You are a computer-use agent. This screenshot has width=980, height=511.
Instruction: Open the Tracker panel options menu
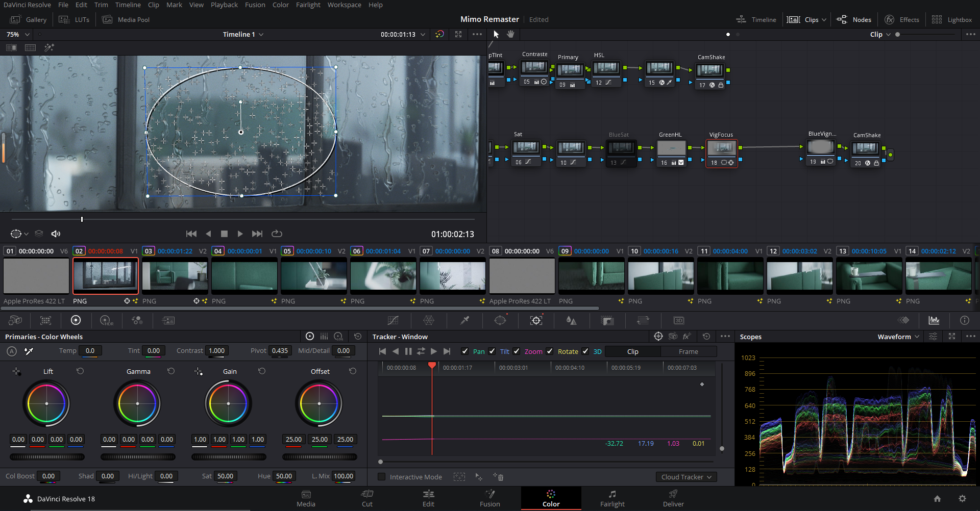coord(725,337)
